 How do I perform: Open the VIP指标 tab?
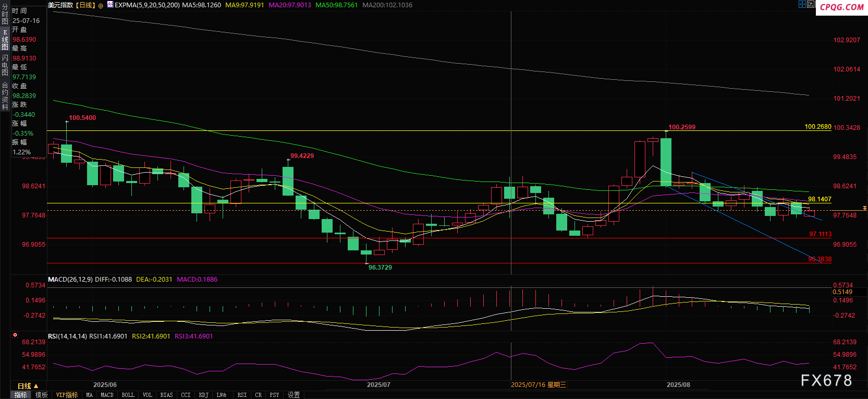pyautogui.click(x=67, y=395)
